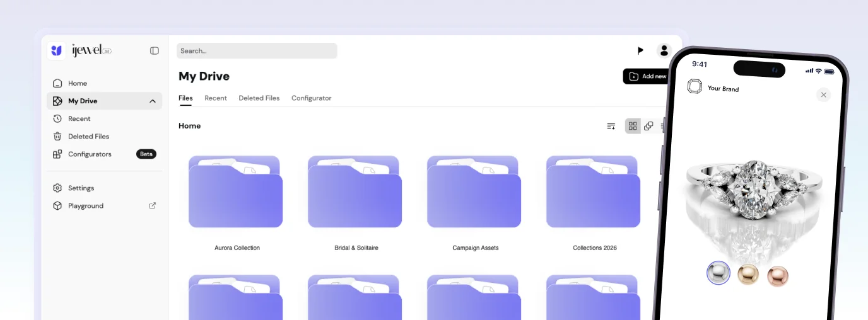Open Settings in the sidebar

click(x=104, y=188)
